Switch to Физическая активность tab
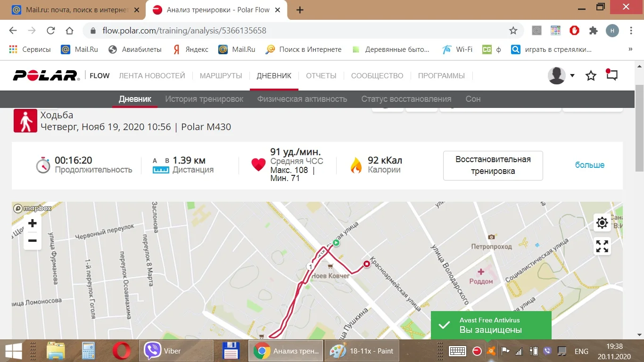Screen dimensions: 644x362 click(302, 99)
